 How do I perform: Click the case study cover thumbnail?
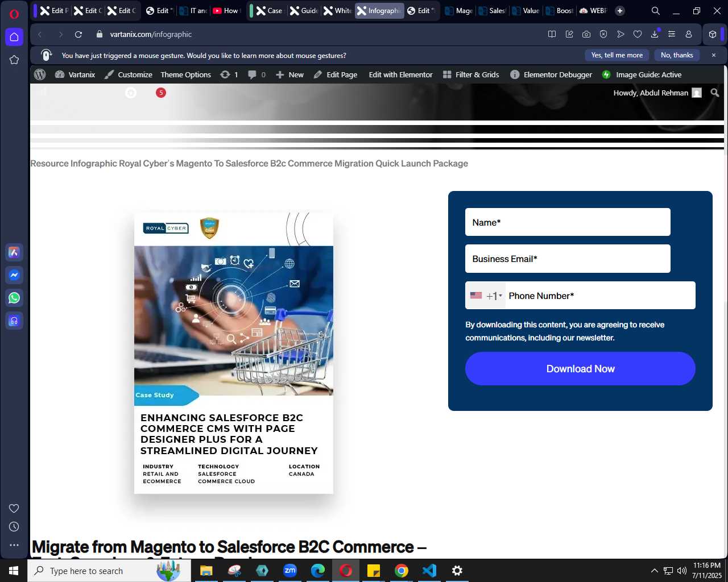coord(234,353)
